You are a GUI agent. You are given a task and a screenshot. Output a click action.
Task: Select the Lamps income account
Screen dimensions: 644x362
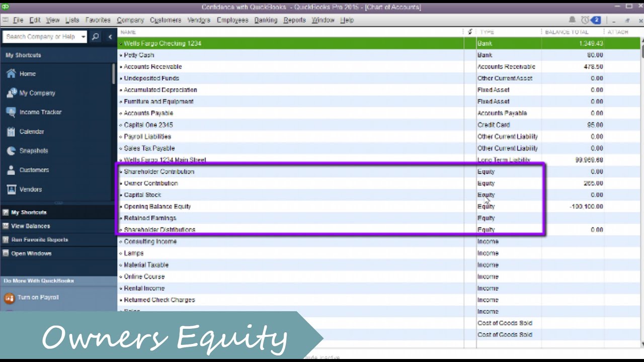click(134, 253)
